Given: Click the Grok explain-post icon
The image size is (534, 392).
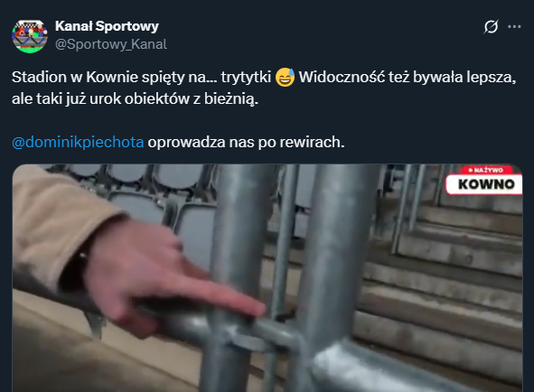Looking at the screenshot, I should tap(491, 26).
